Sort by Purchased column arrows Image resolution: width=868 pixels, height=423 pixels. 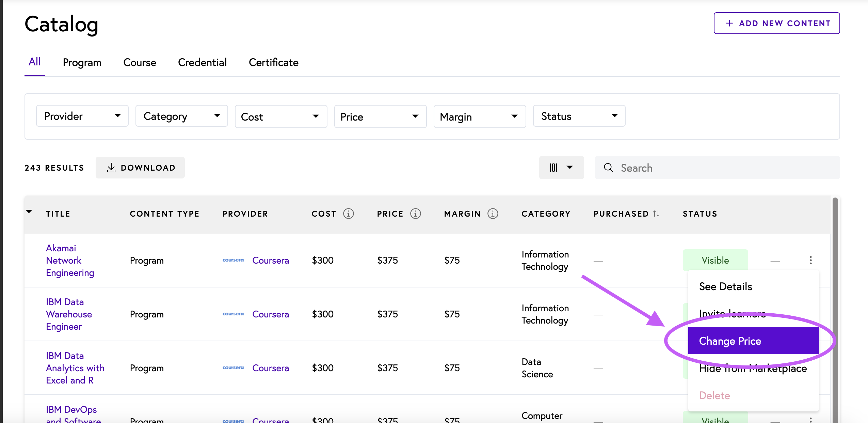pos(656,214)
